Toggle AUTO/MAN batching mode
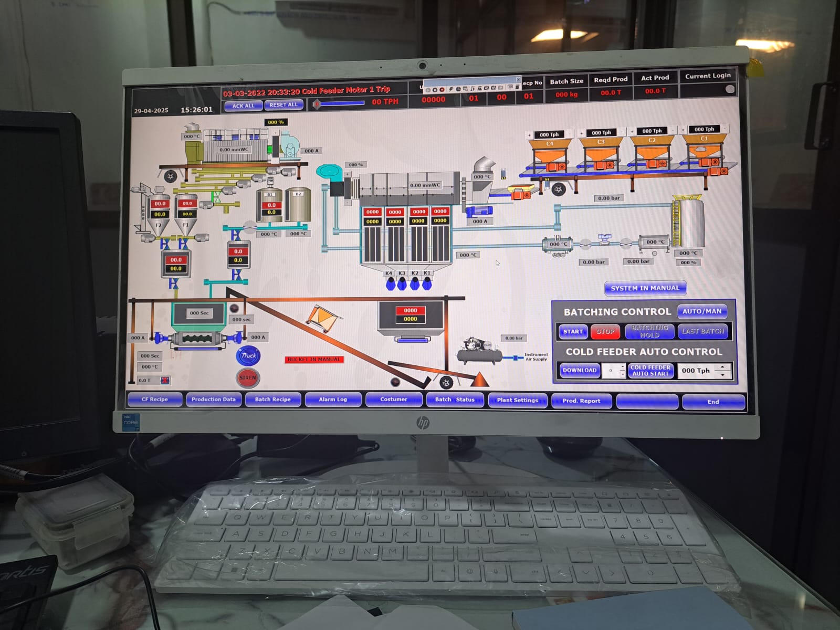This screenshot has height=630, width=840. pyautogui.click(x=702, y=311)
